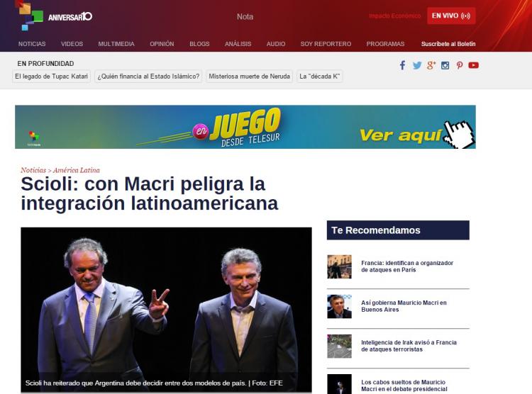Screen dimensions: 532x394
Task: Go to the VIDEOS section
Action: (x=72, y=44)
